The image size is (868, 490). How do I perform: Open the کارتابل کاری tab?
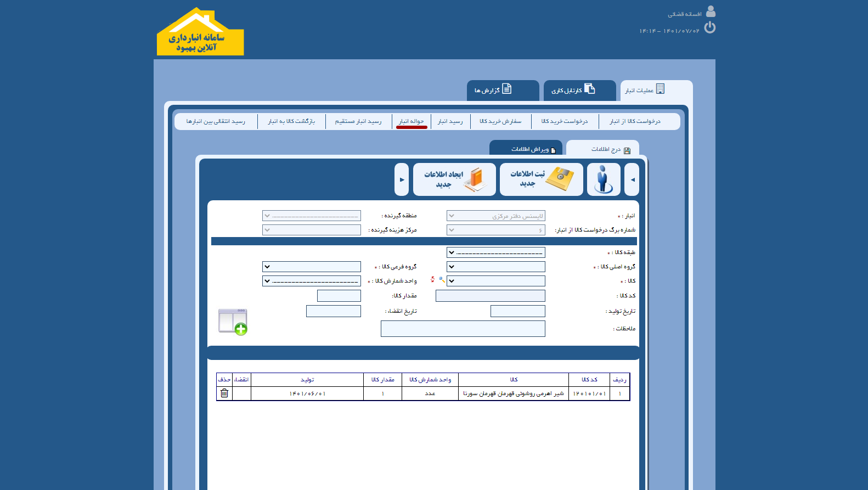[579, 91]
